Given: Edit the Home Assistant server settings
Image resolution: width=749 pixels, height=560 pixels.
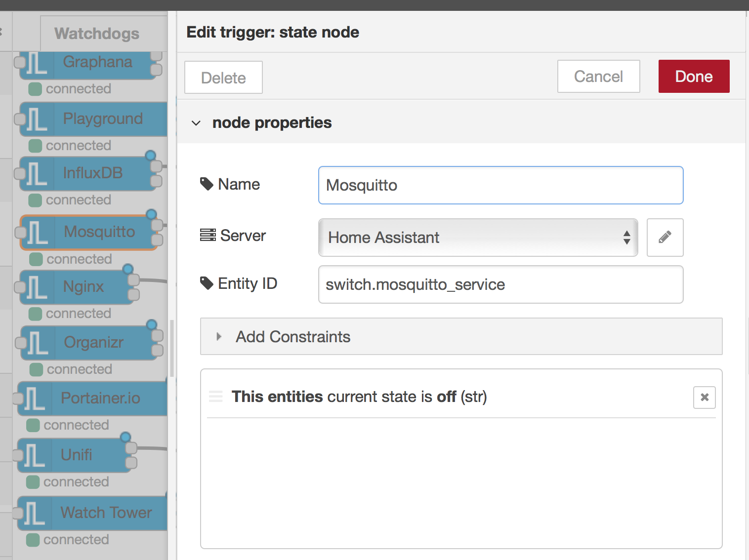Looking at the screenshot, I should point(665,238).
